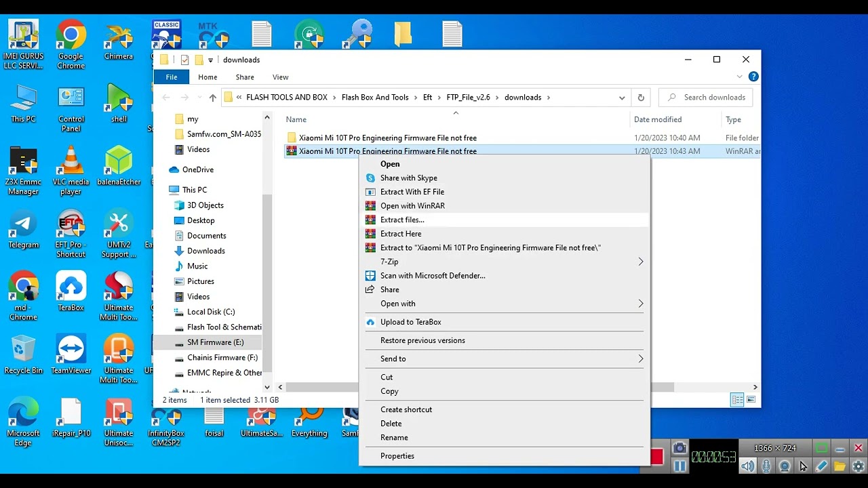This screenshot has height=488, width=868.
Task: Open Z3X Emmc Manager desktop icon
Action: tap(24, 170)
